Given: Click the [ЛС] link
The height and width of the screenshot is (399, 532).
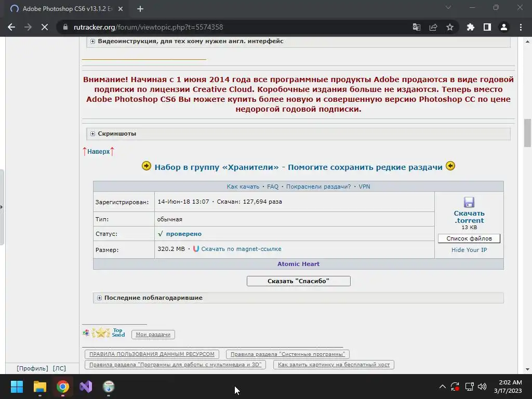Looking at the screenshot, I should [59, 368].
